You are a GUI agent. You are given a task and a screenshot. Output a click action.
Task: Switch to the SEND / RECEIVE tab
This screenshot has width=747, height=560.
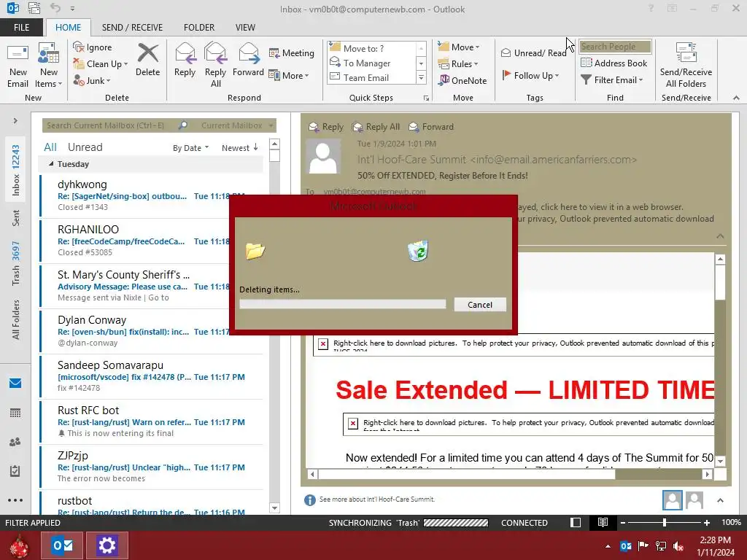coord(133,27)
